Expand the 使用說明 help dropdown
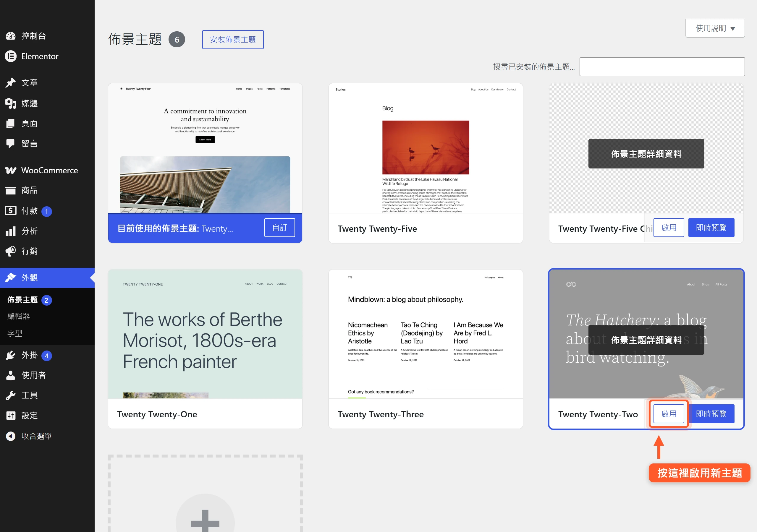This screenshot has width=757, height=532. pos(715,28)
